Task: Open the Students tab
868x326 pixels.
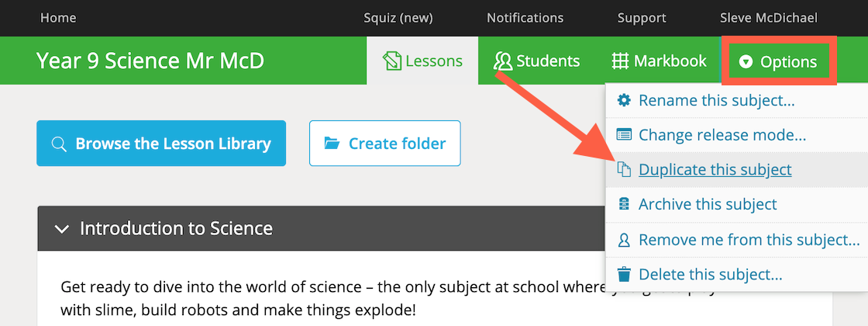Action: pos(536,61)
